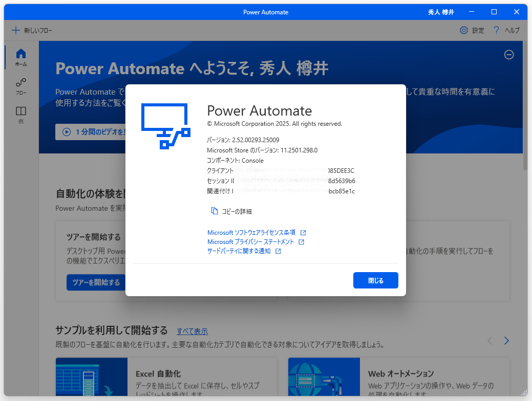The width and height of the screenshot is (532, 401).
Task: Open the ヘルプ menu
Action: click(505, 30)
